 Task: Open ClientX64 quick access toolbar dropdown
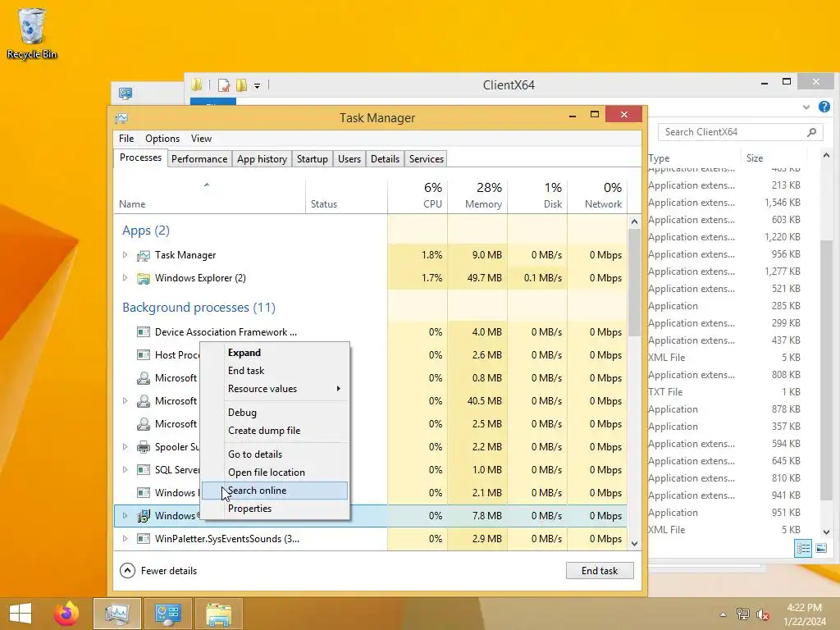pos(257,85)
